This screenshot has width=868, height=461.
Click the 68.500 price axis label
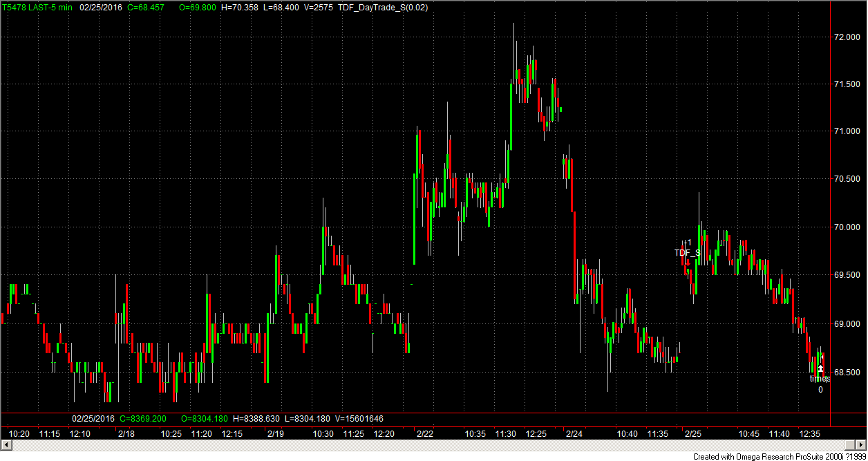pyautogui.click(x=846, y=373)
